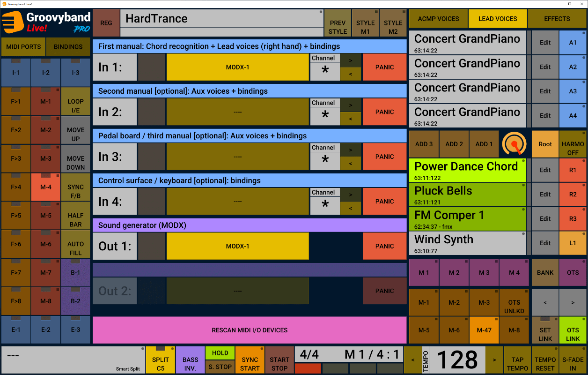This screenshot has width=588, height=375.
Task: Select the Power Dance Chord voice
Action: 467,170
